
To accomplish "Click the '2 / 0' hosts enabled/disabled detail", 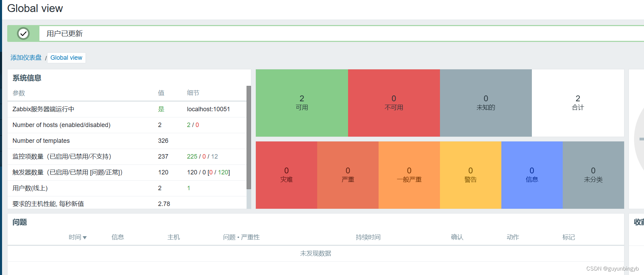I will tap(193, 125).
